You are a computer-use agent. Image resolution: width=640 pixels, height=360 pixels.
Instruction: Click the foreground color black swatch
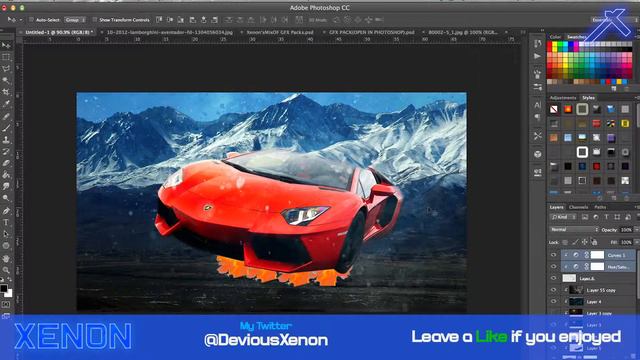pyautogui.click(x=4, y=288)
